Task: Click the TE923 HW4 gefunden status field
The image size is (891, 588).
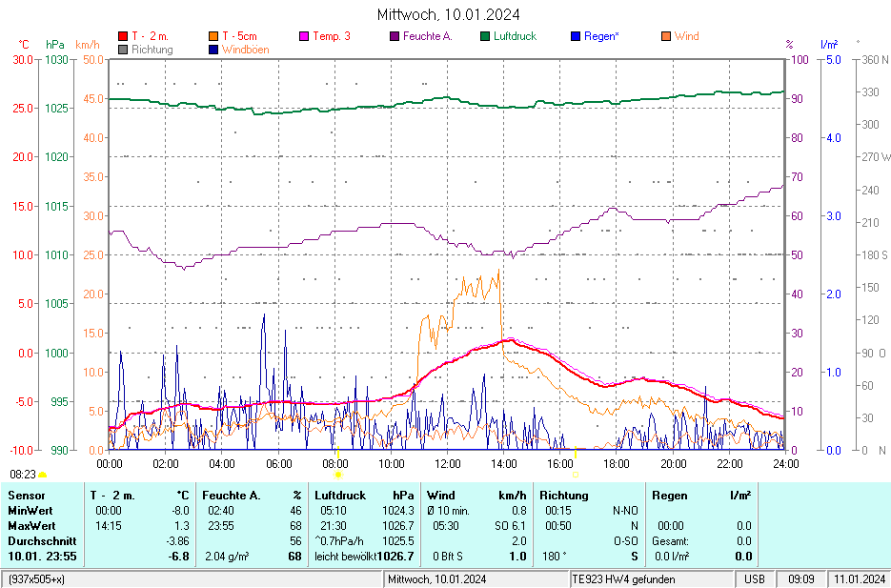Action: tap(623, 579)
